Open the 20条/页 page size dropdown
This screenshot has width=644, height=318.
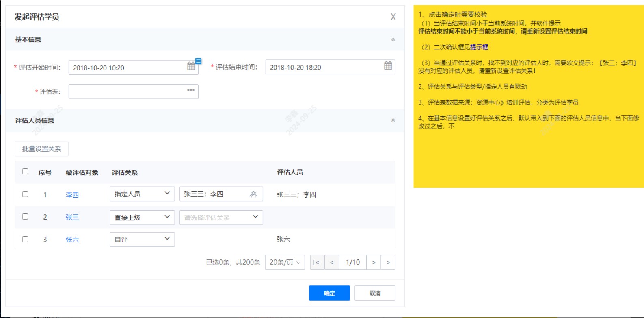285,263
